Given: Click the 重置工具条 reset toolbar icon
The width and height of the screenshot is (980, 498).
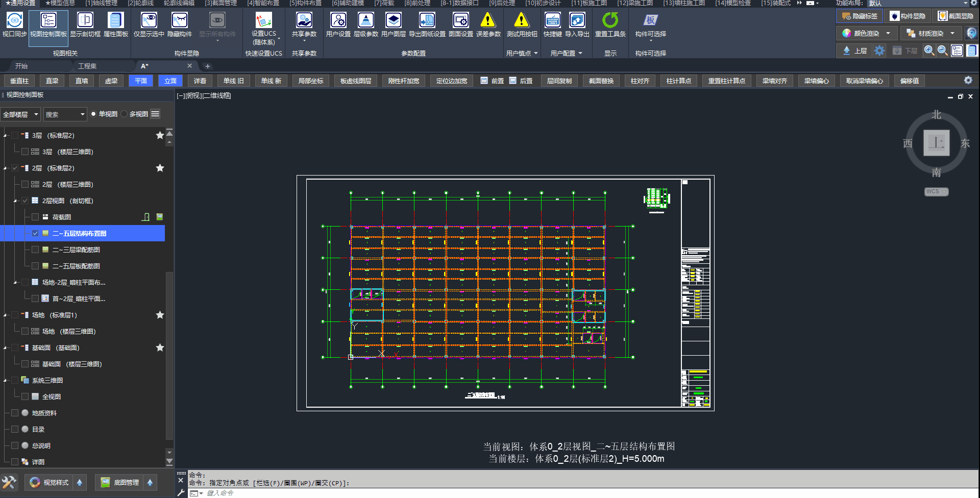Looking at the screenshot, I should coord(610,21).
